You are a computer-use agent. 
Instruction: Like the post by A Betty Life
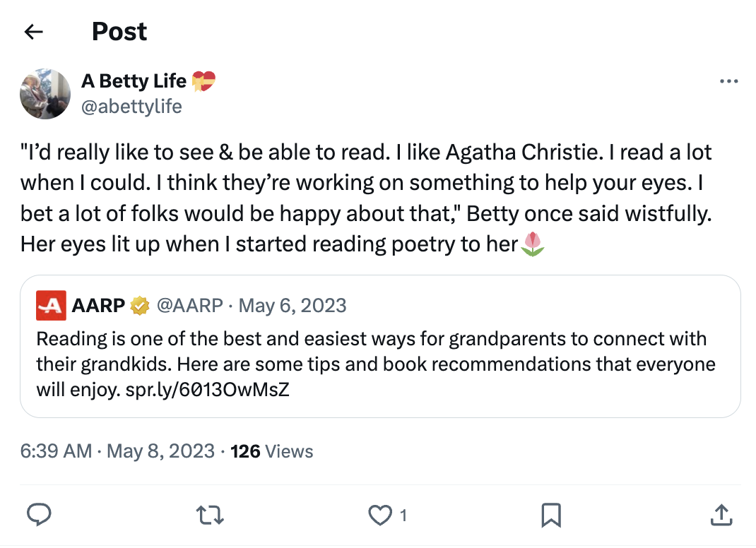point(379,515)
